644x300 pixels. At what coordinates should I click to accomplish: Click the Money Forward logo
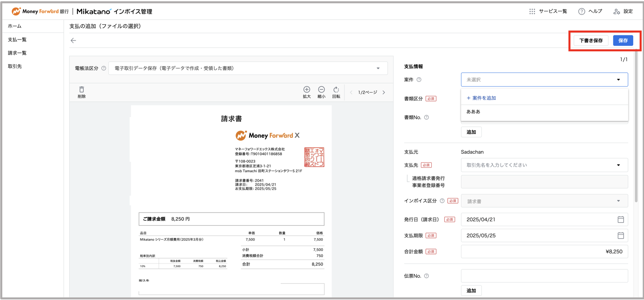click(x=40, y=11)
